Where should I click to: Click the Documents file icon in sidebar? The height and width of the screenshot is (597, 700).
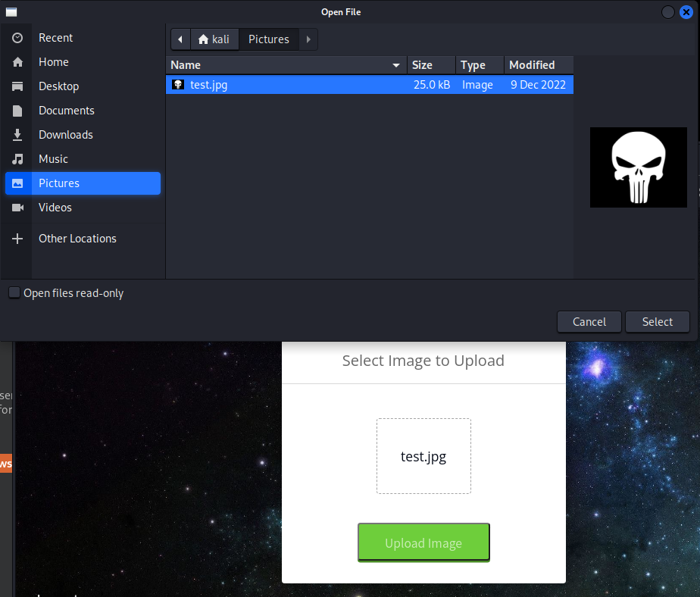(17, 111)
